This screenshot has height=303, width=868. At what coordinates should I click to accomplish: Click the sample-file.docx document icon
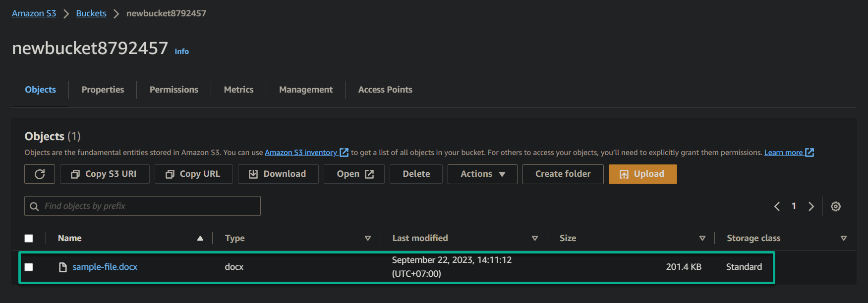click(x=63, y=267)
